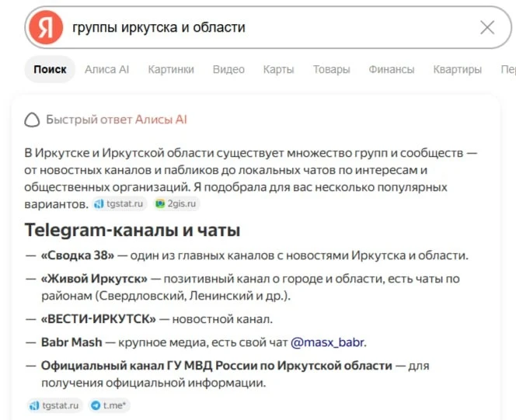The image size is (516, 420).
Task: Click tgstat icon in chip after вариантов
Action: click(99, 203)
